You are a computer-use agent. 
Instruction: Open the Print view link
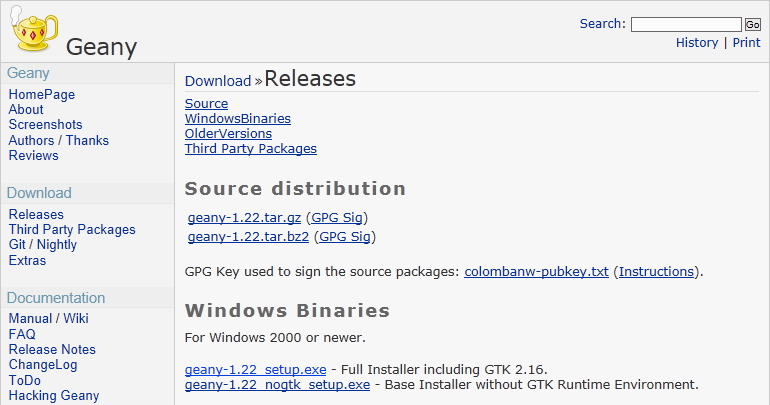[x=746, y=43]
